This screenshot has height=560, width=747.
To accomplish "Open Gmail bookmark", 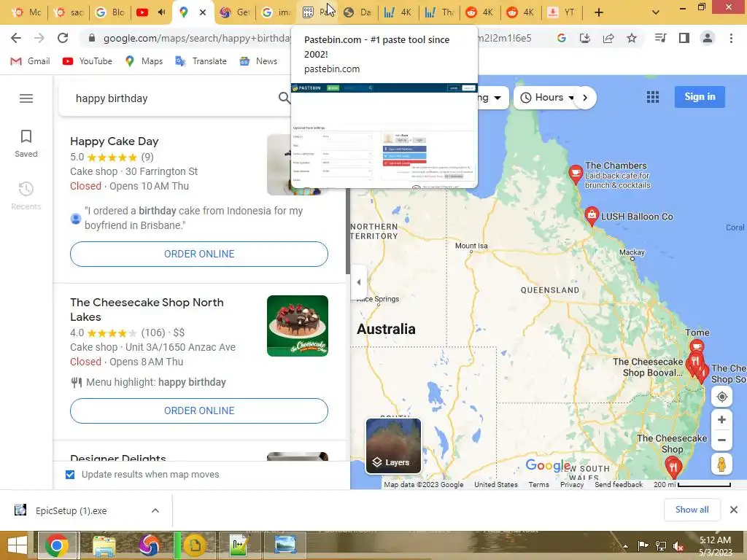I will (30, 61).
